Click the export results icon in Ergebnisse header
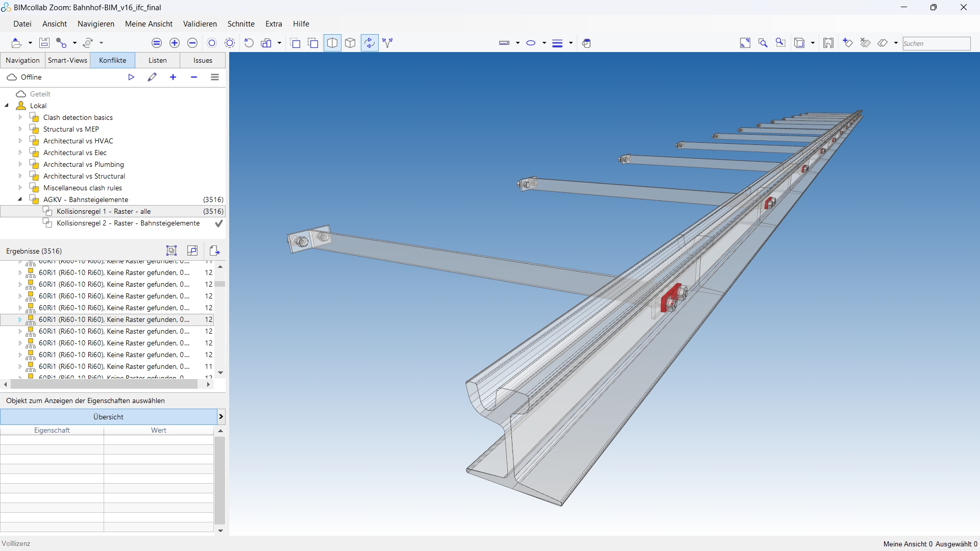Viewport: 980px width, 551px height. click(214, 251)
